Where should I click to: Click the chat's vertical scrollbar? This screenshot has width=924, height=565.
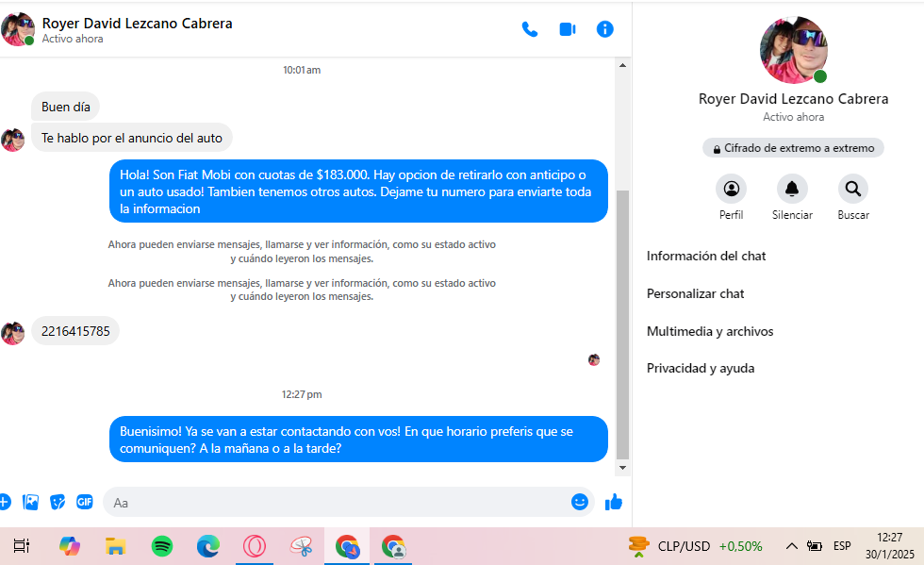click(621, 321)
